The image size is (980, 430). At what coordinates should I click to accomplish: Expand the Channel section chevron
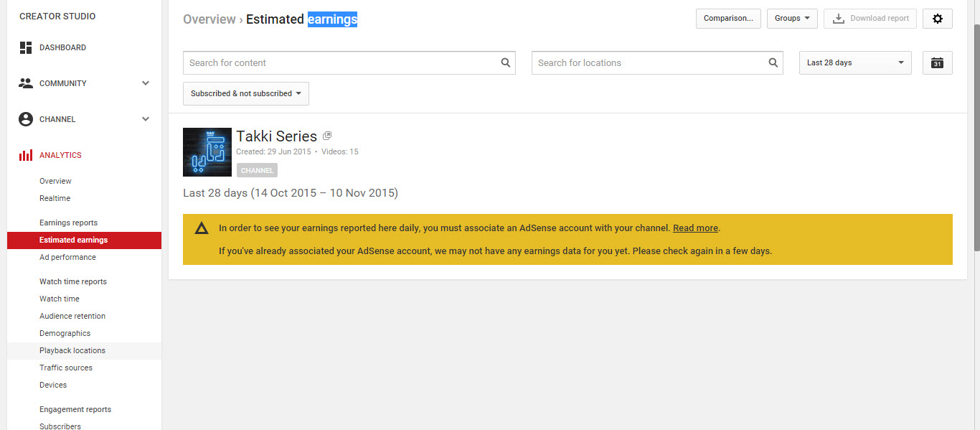[146, 119]
